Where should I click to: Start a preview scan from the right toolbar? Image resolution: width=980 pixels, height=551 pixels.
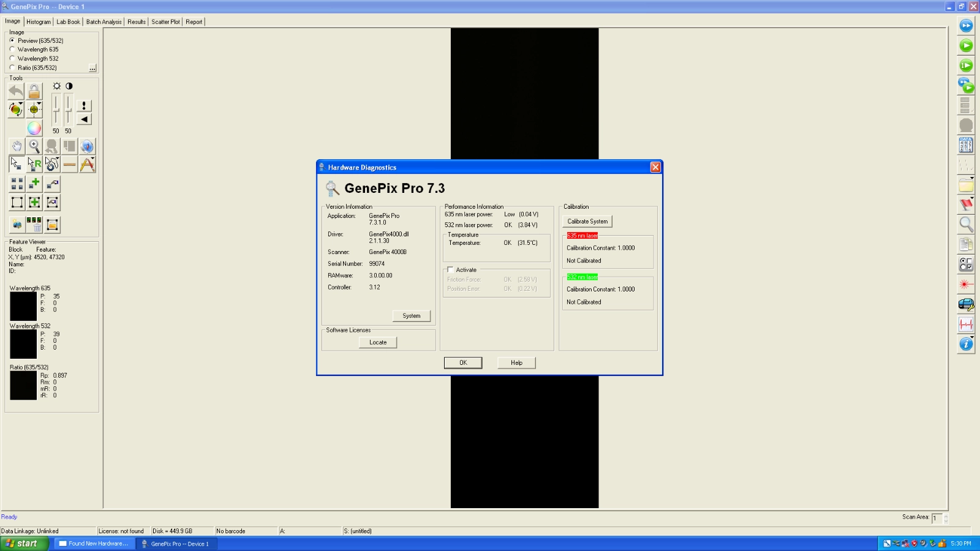(x=966, y=26)
